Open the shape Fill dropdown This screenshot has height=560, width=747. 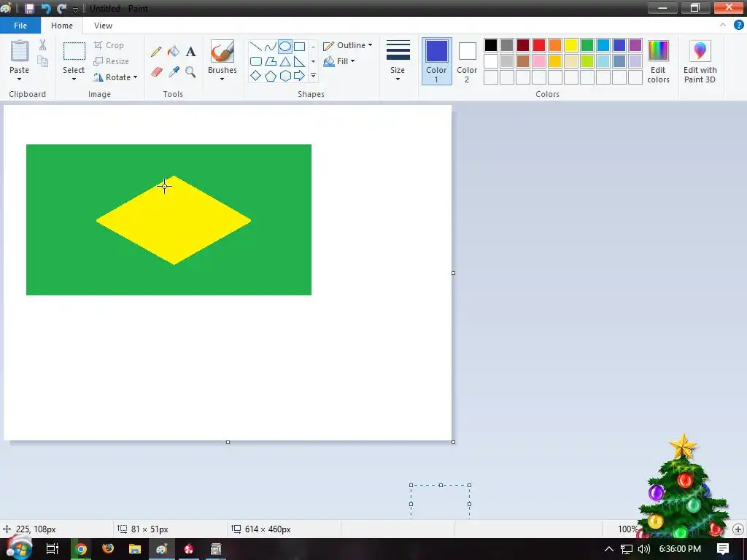click(x=338, y=61)
